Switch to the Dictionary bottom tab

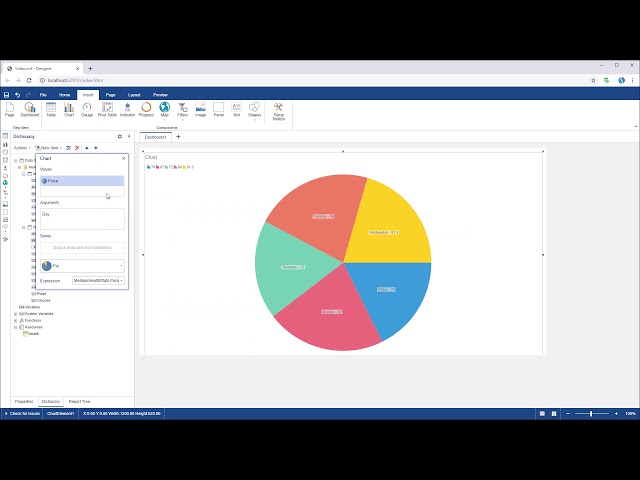click(x=51, y=402)
